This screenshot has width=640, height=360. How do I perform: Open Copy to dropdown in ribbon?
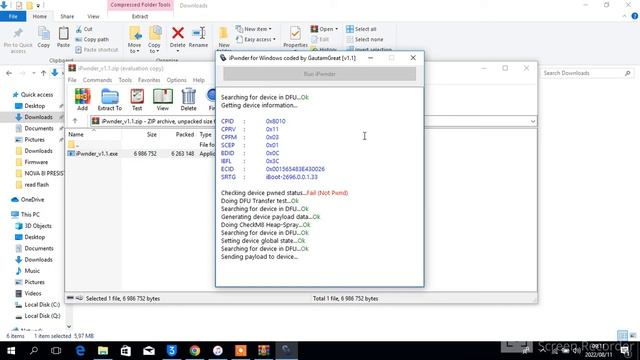154,39
